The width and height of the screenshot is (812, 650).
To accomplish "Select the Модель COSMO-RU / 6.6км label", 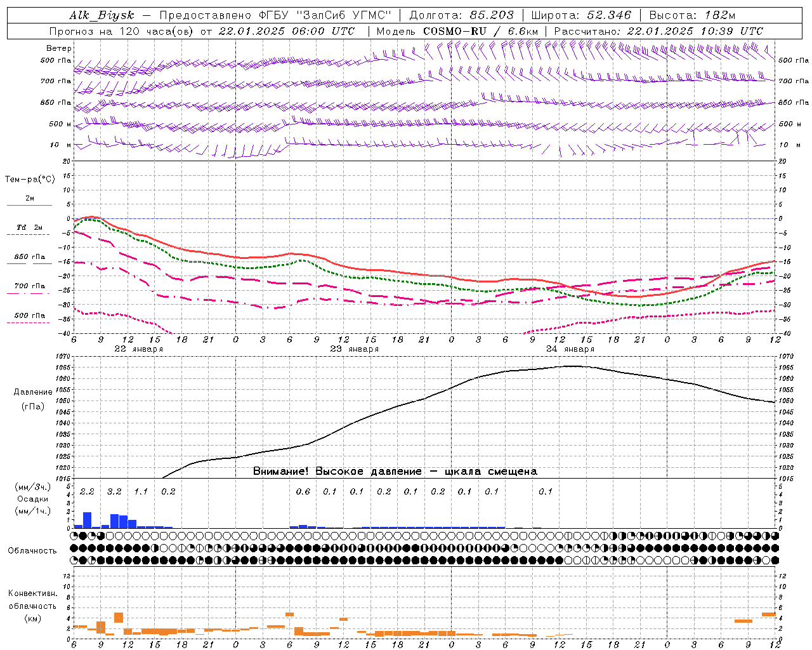I will click(457, 31).
